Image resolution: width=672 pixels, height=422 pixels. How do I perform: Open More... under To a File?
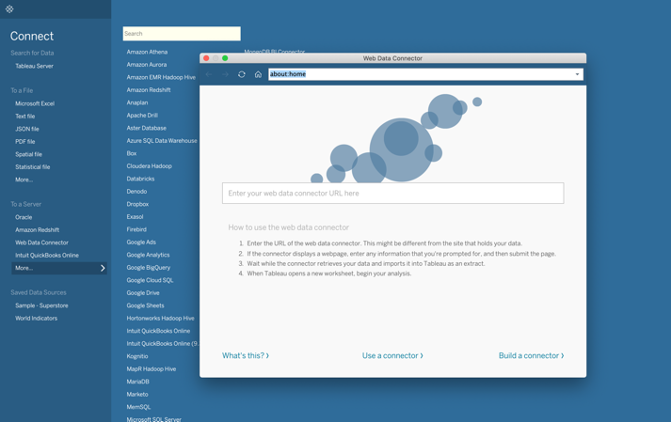click(24, 180)
